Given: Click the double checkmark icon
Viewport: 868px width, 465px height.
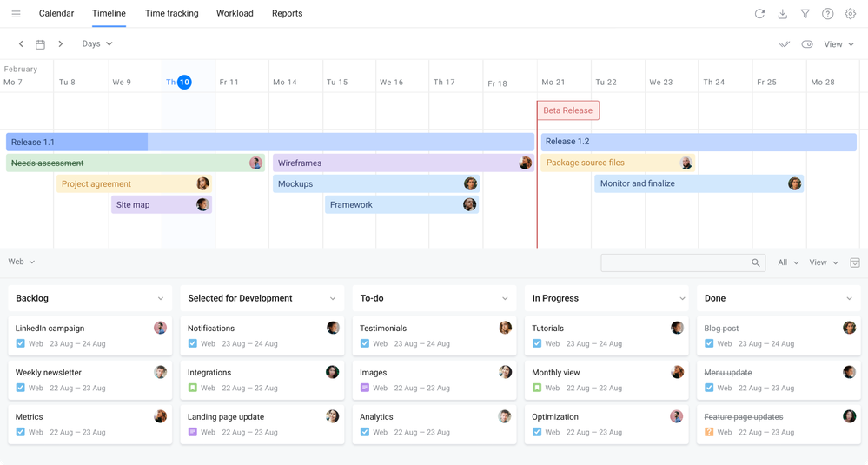Looking at the screenshot, I should point(785,44).
